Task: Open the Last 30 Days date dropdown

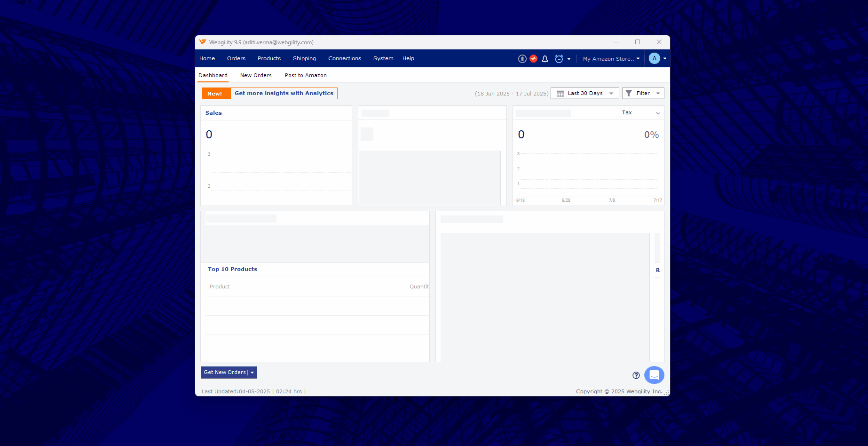Action: coord(585,93)
